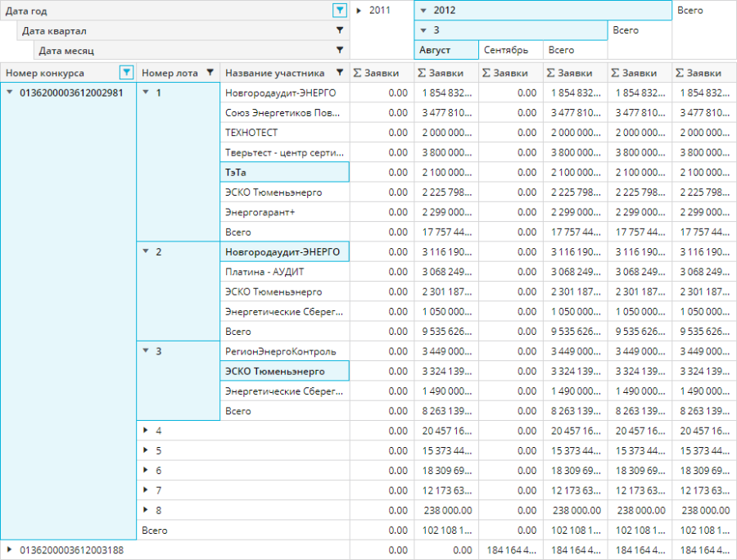The height and width of the screenshot is (560, 737).
Task: Expand tender 0136200003612003188 row
Action: pyautogui.click(x=10, y=550)
